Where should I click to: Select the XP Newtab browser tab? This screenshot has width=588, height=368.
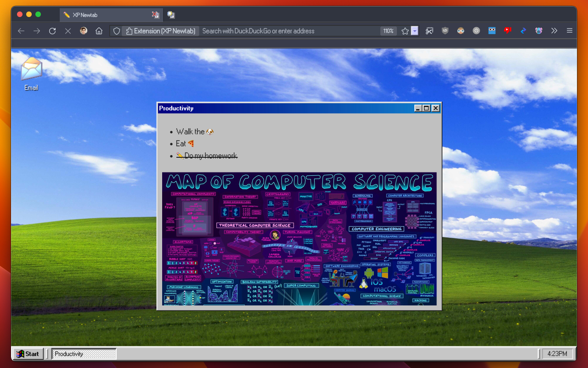point(111,15)
